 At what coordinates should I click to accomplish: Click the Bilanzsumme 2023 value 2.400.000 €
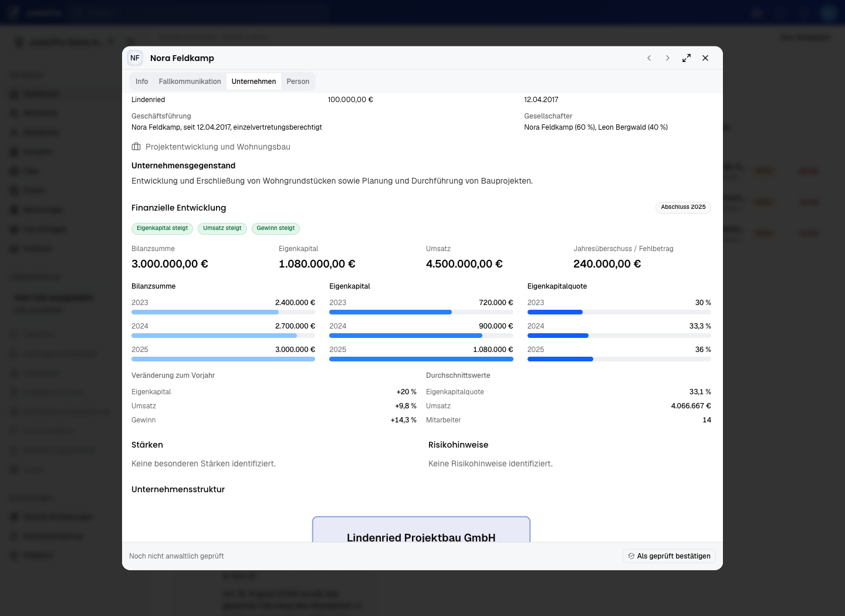[x=295, y=303]
